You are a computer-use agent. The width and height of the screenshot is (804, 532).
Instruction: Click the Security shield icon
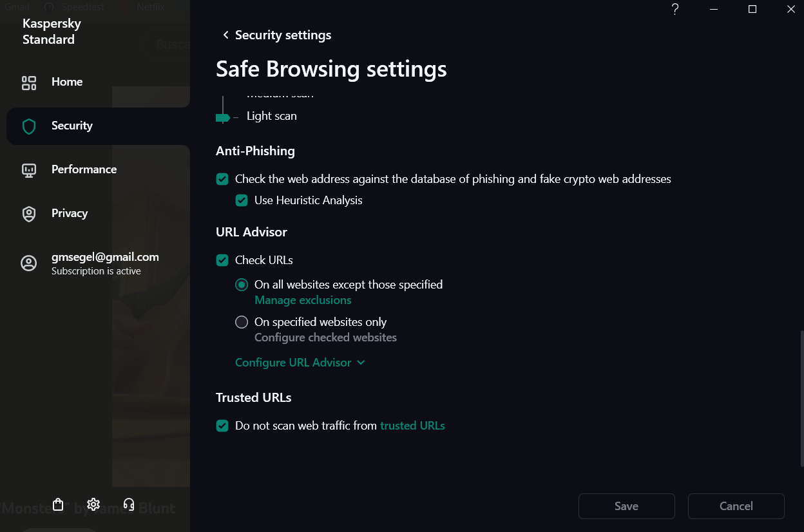(29, 126)
